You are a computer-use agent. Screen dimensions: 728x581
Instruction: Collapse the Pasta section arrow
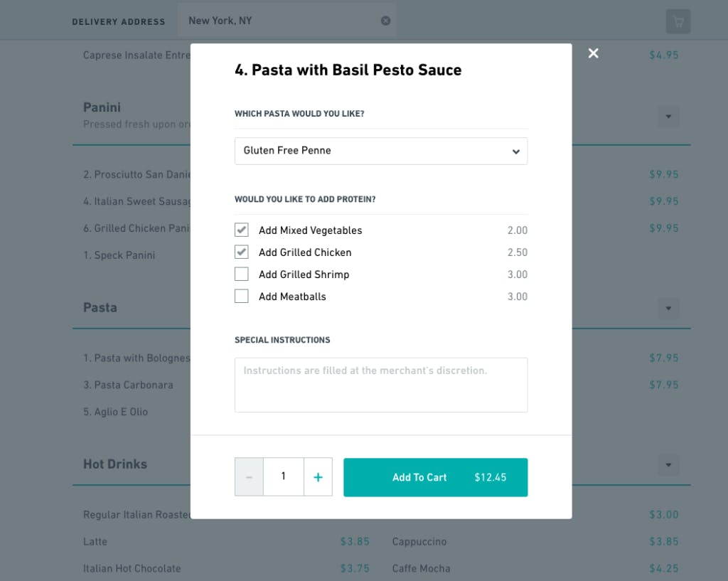coord(668,308)
